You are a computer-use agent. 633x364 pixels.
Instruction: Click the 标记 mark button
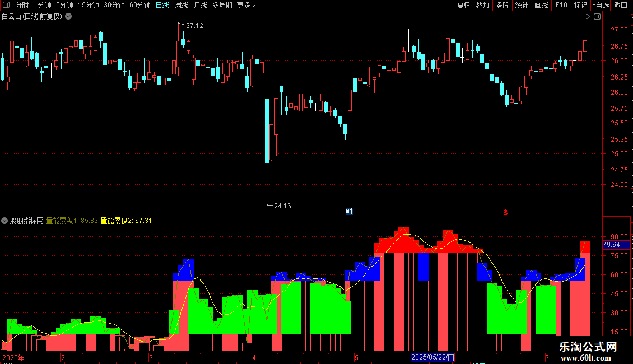pyautogui.click(x=580, y=5)
